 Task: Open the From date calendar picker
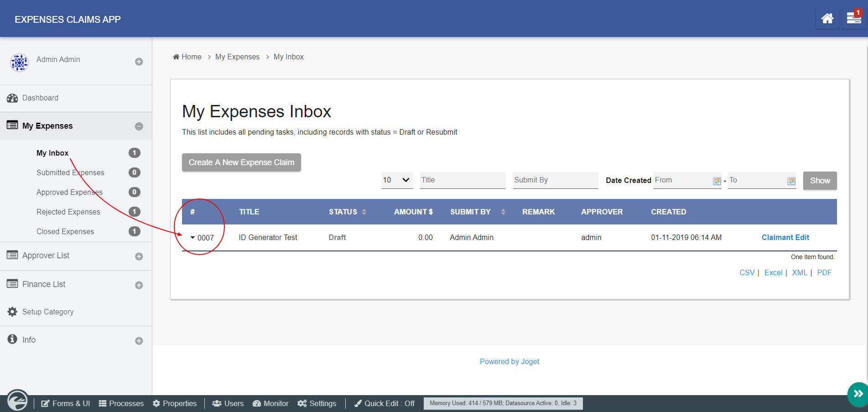coord(717,181)
